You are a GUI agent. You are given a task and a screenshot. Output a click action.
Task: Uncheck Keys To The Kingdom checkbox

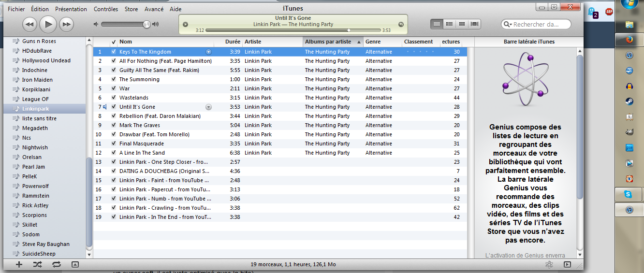114,52
